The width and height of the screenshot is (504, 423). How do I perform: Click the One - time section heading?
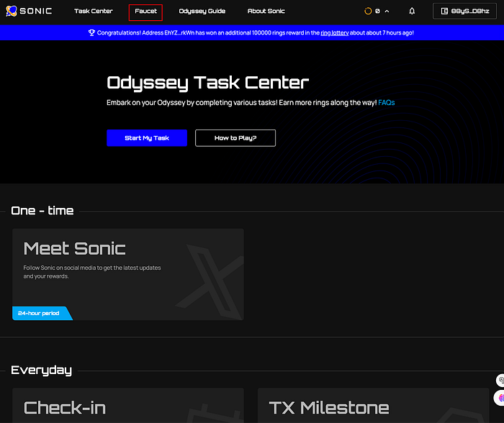tap(42, 211)
